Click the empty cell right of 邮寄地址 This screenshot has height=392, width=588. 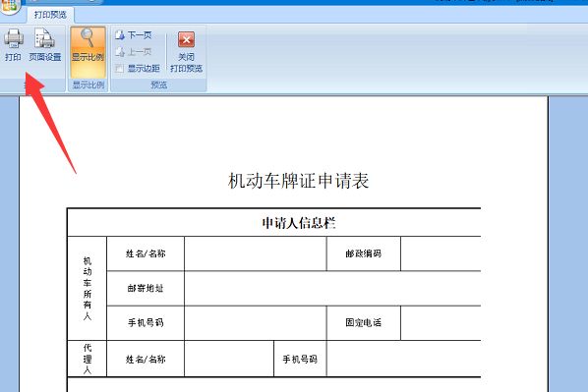click(332, 288)
